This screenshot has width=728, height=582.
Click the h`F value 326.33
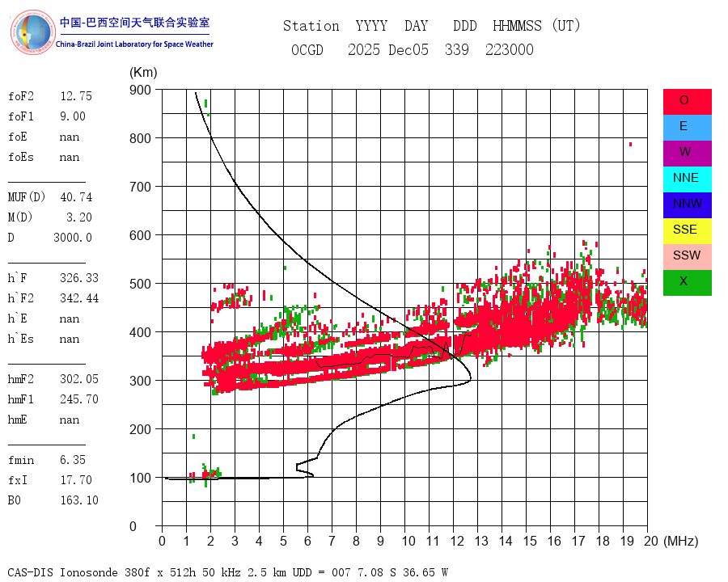click(x=79, y=278)
